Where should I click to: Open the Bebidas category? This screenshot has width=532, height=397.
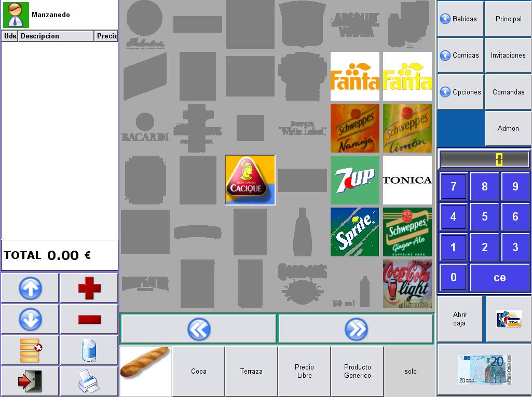pyautogui.click(x=460, y=19)
